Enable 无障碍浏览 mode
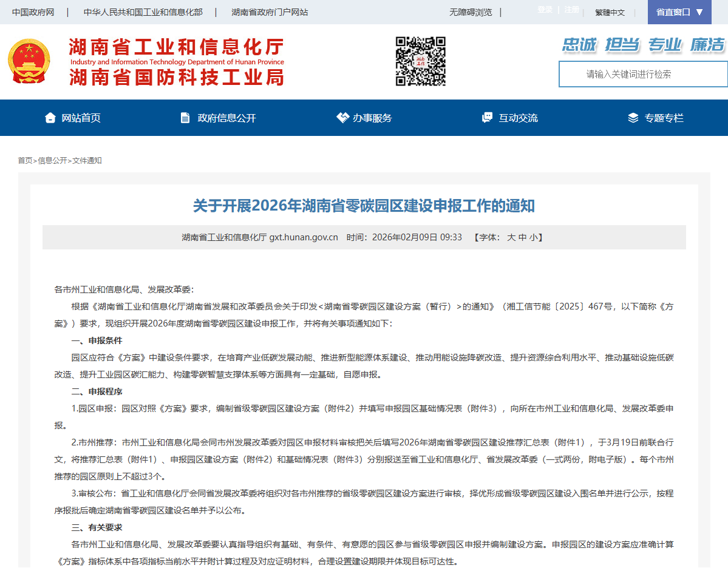This screenshot has width=728, height=568. tap(471, 12)
